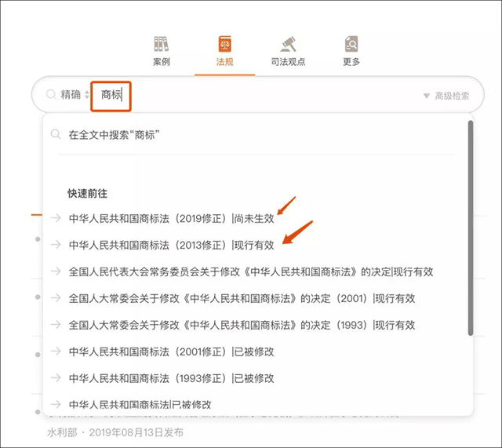Image resolution: width=502 pixels, height=448 pixels.
Task: Click magnifier icon beside 在全文中搜索“商标”
Action: (x=56, y=135)
